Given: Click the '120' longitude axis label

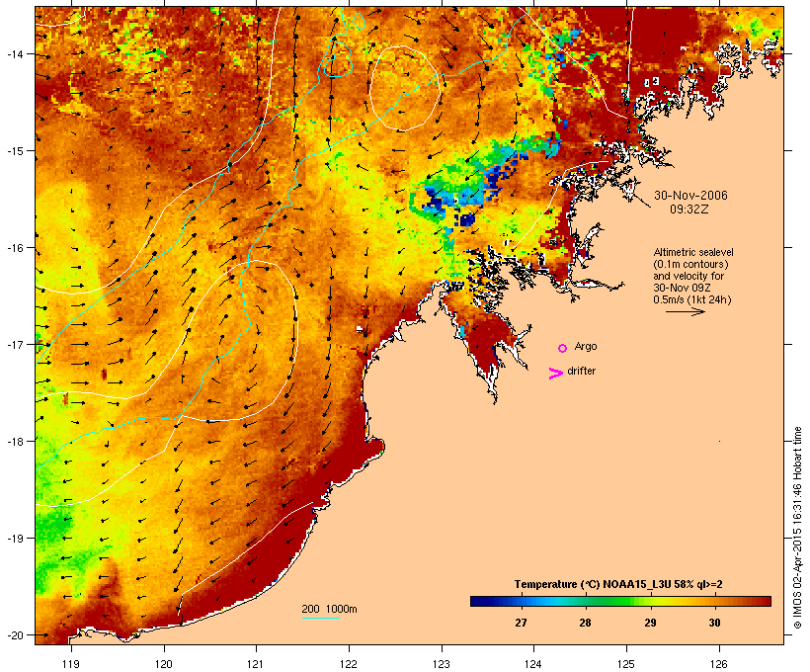Looking at the screenshot, I should tap(164, 664).
